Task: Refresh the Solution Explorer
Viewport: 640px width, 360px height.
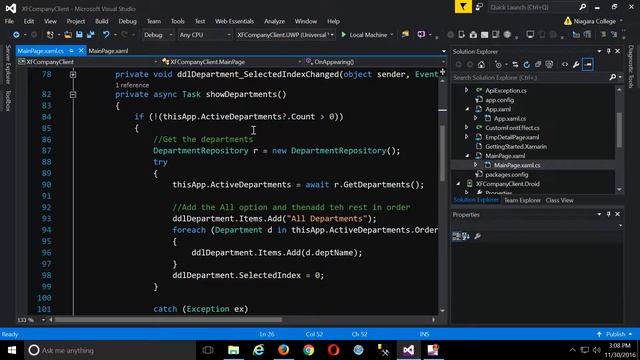Action: click(x=527, y=64)
